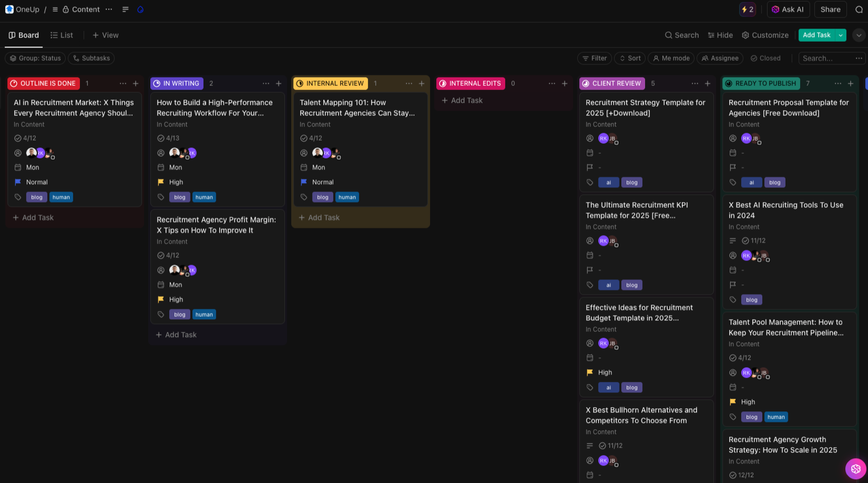Open the Filter options dropdown
Viewport: 868px width, 483px height.
(595, 58)
